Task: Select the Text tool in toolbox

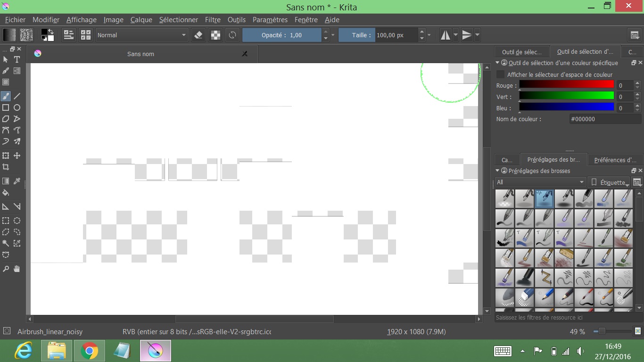Action: [17, 59]
